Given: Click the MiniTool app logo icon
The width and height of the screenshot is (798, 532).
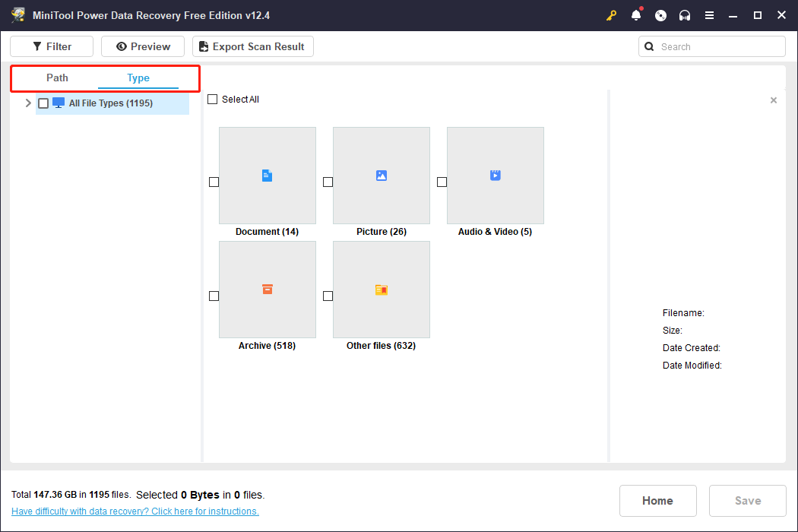Looking at the screenshot, I should click(x=18, y=15).
